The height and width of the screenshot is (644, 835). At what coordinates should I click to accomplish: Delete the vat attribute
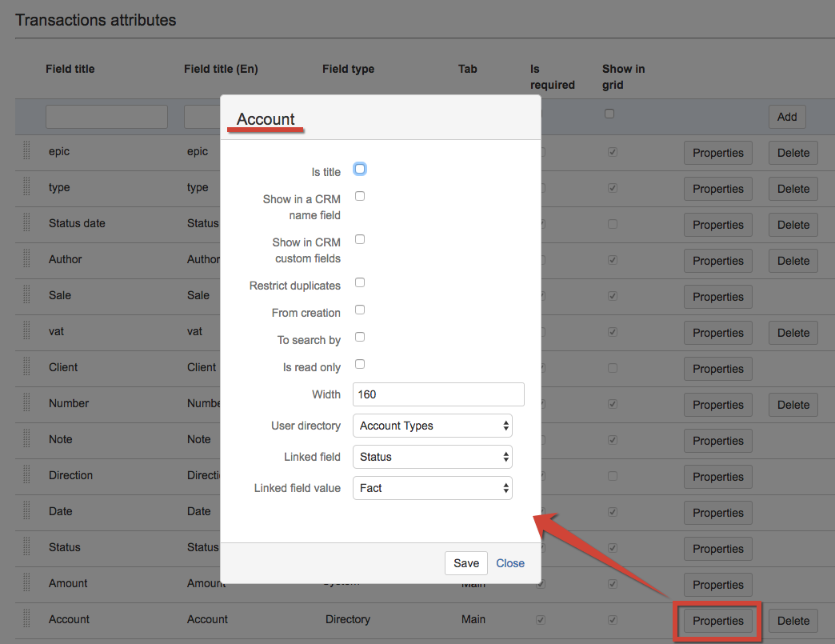click(x=793, y=333)
